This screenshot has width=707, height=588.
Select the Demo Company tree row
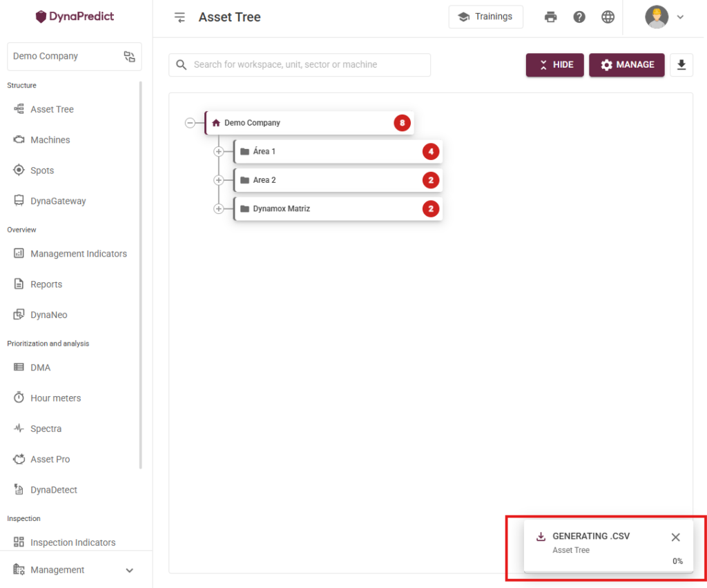click(x=309, y=123)
